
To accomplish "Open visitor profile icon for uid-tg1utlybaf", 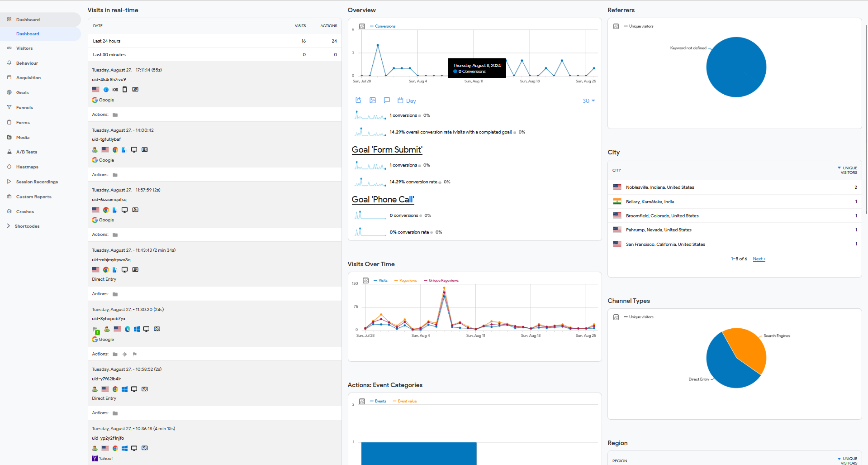I will coord(145,150).
